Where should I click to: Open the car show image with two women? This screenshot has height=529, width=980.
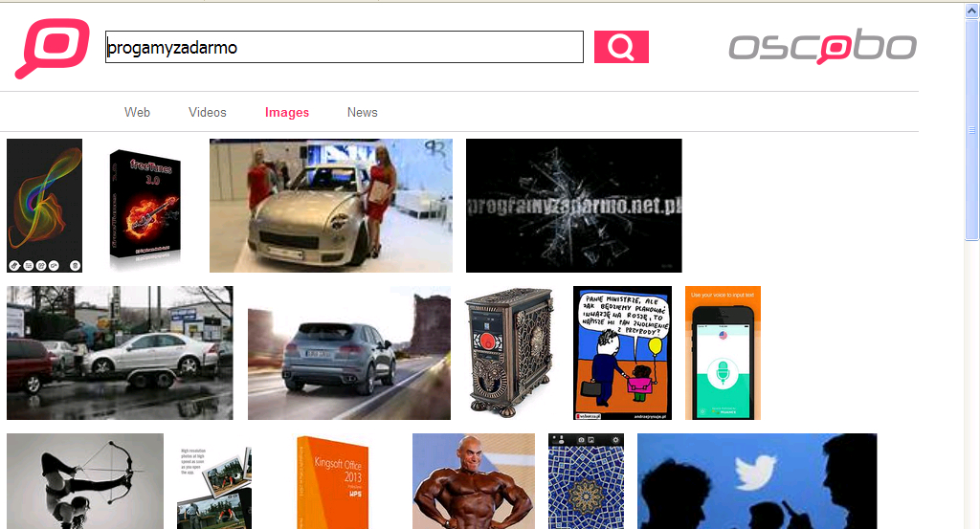coord(331,206)
